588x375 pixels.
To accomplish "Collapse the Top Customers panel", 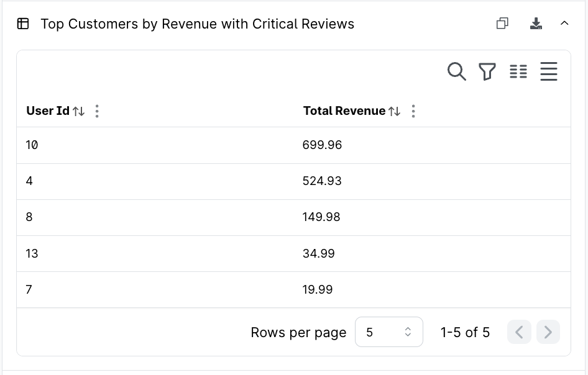I will point(564,24).
